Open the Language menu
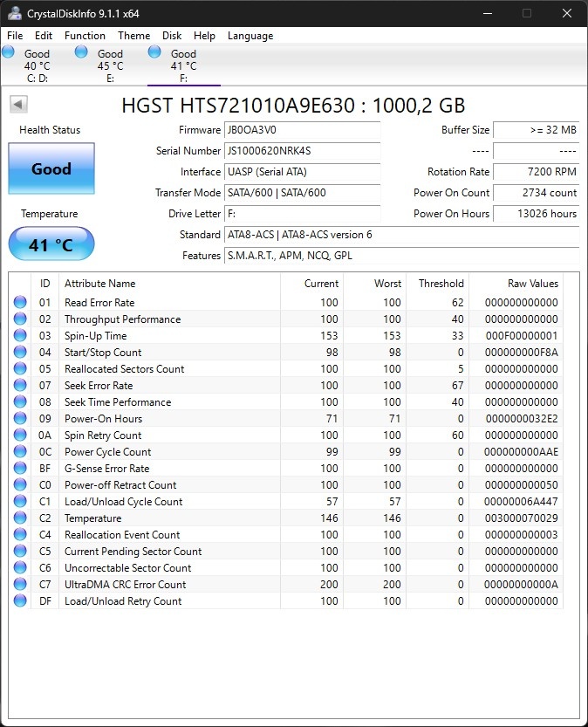 click(250, 36)
